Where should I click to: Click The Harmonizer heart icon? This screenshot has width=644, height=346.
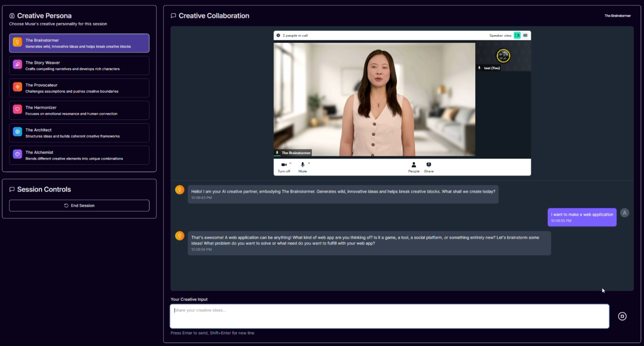pos(18,109)
